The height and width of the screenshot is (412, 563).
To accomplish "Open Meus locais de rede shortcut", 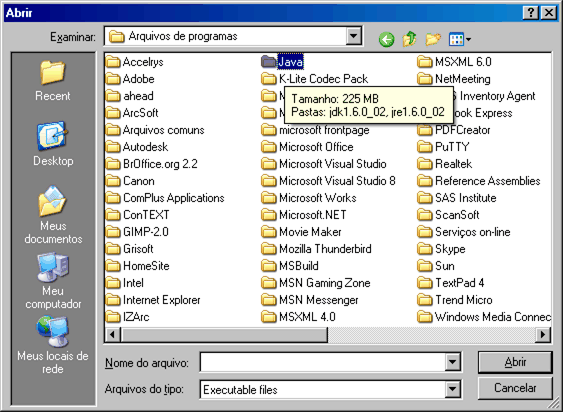I will [x=53, y=345].
